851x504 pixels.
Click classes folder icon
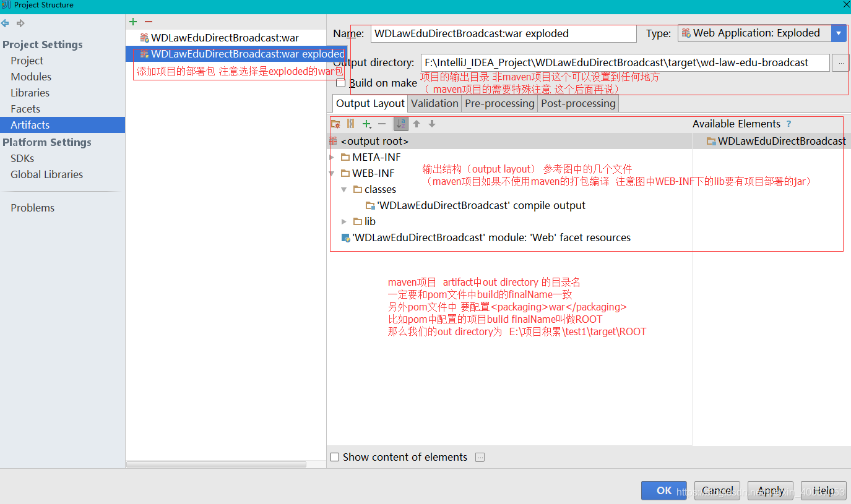click(358, 189)
